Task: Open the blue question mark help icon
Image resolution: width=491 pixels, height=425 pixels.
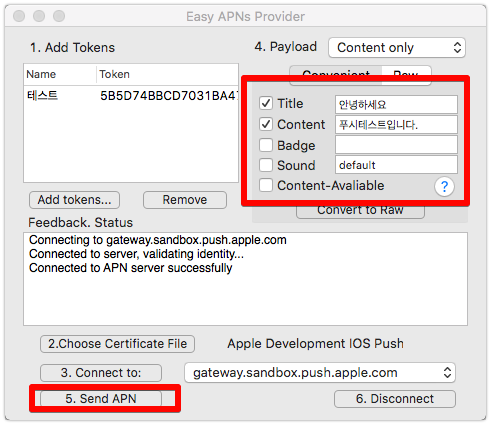Action: coord(444,187)
